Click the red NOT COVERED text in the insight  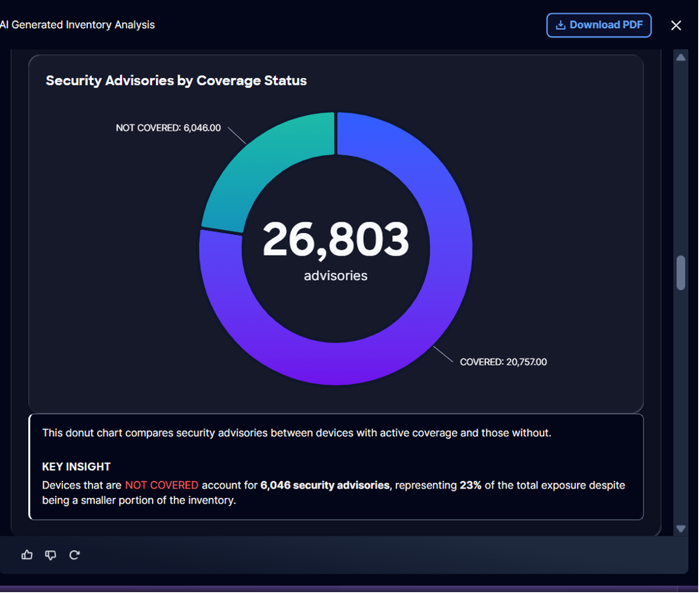tap(161, 485)
